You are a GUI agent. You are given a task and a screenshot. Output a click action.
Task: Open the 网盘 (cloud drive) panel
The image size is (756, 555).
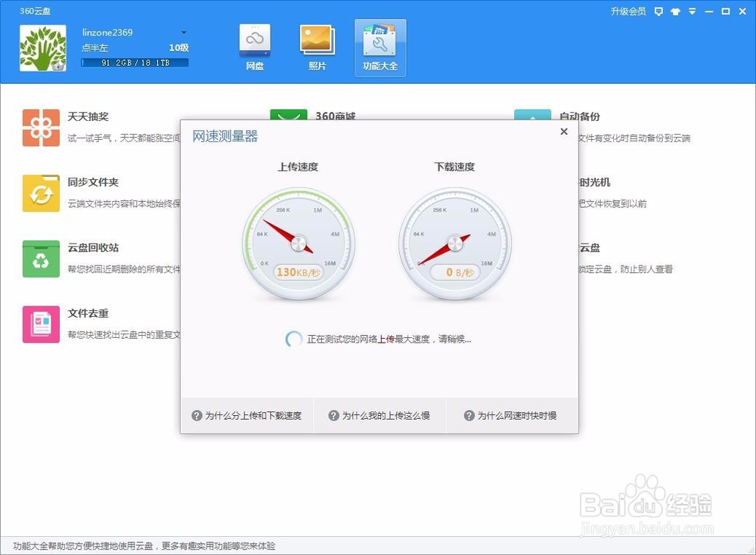pos(254,45)
